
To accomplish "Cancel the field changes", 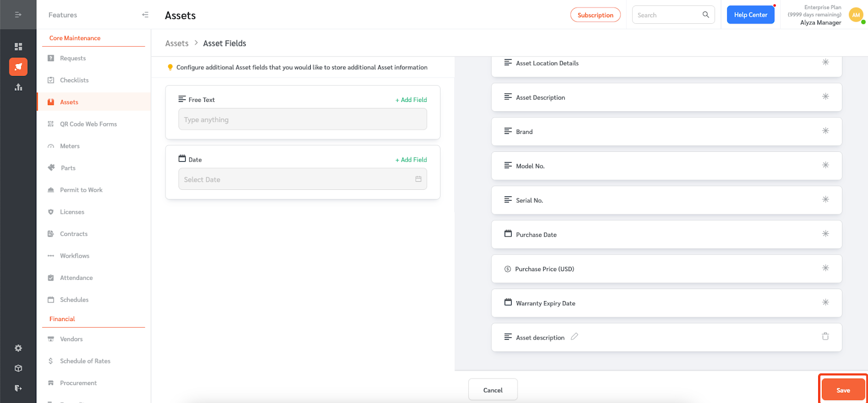I will 493,390.
